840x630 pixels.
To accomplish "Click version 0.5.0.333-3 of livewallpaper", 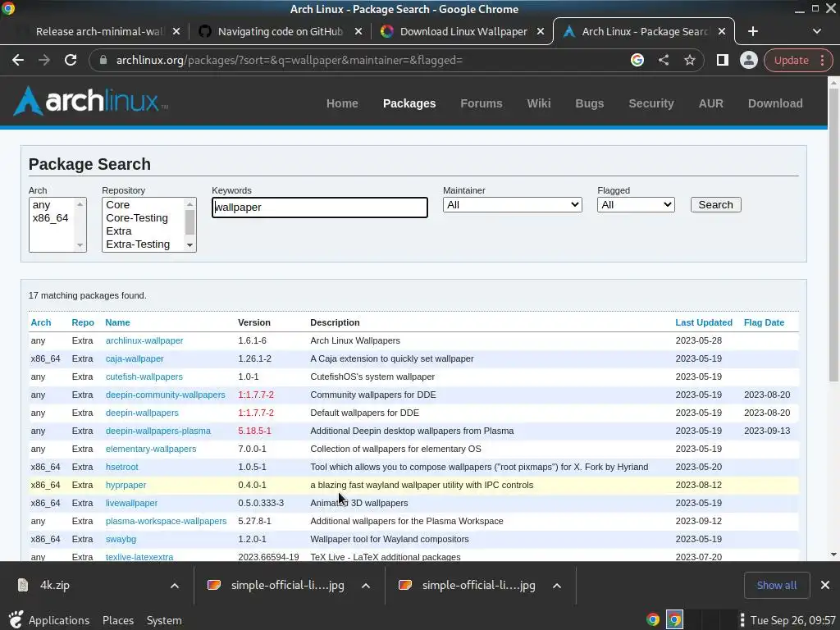I will (x=261, y=503).
